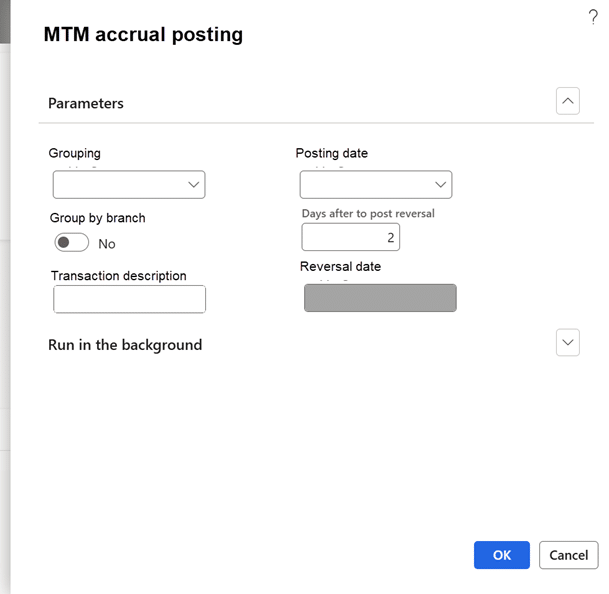Image resolution: width=609 pixels, height=594 pixels.
Task: Click the Days after to post reversal field
Action: [350, 237]
